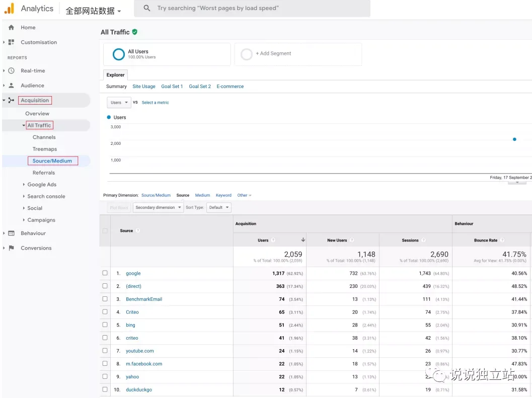
Task: Open the Secondary dimension dropdown
Action: point(158,207)
